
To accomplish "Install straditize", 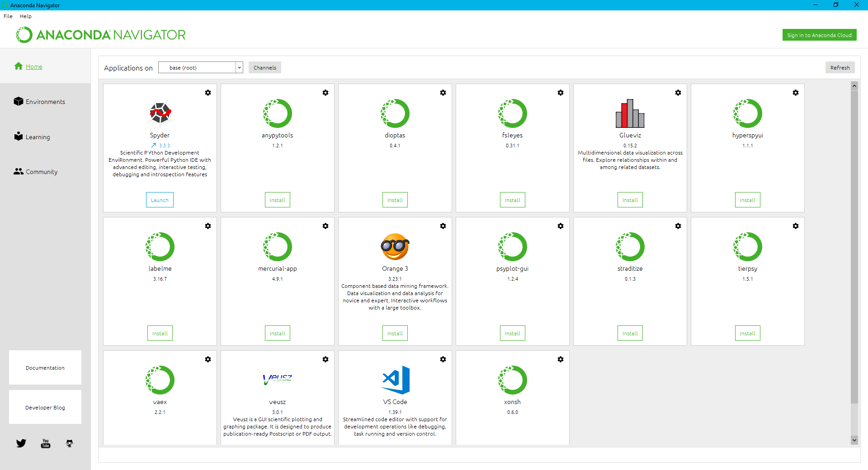I will 630,334.
